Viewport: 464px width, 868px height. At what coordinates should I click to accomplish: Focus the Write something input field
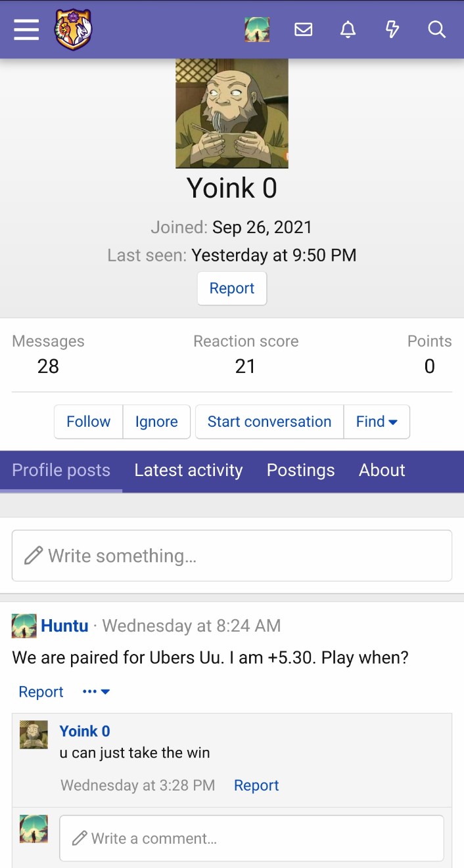click(x=232, y=555)
